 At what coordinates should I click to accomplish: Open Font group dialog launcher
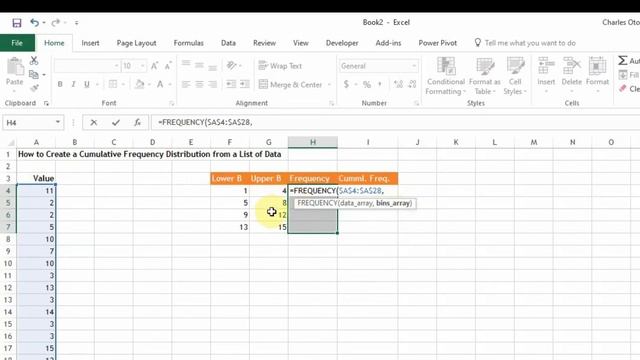pyautogui.click(x=171, y=104)
